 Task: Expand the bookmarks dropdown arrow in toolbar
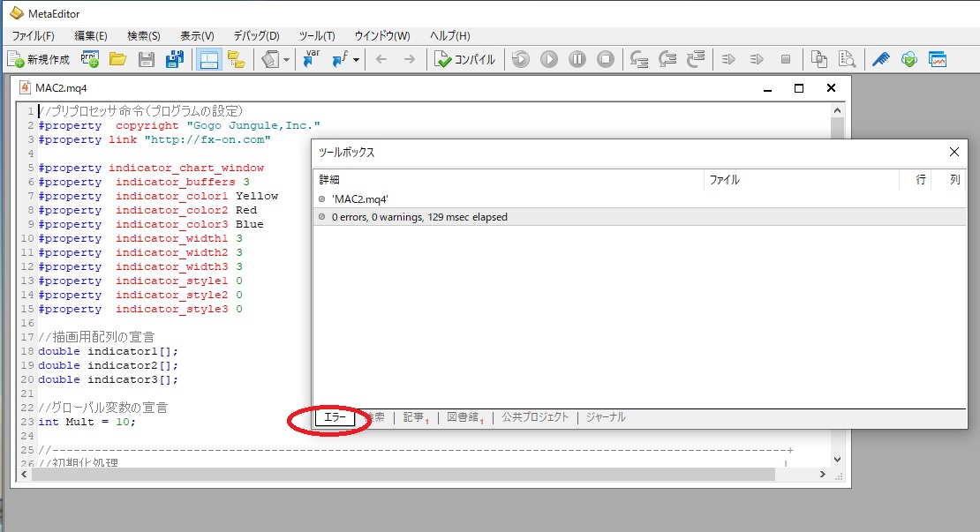[288, 60]
